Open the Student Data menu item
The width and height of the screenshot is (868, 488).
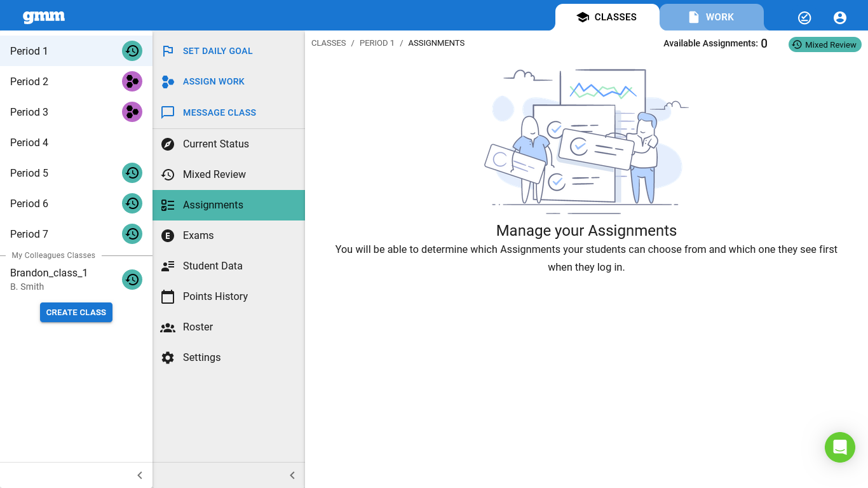click(x=229, y=266)
